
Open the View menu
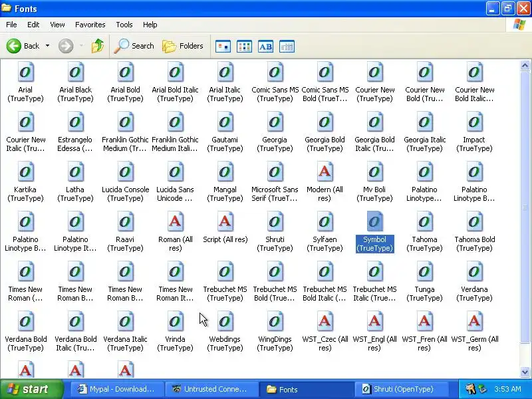pos(57,25)
